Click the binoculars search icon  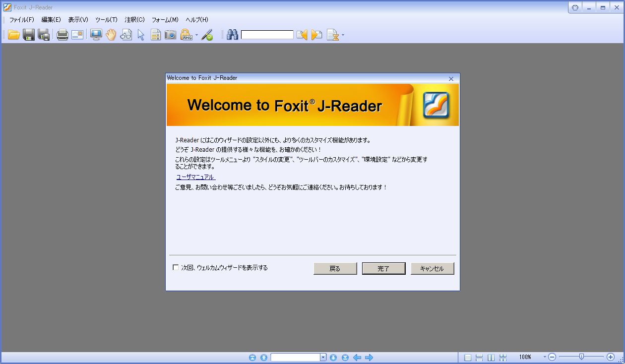click(232, 35)
